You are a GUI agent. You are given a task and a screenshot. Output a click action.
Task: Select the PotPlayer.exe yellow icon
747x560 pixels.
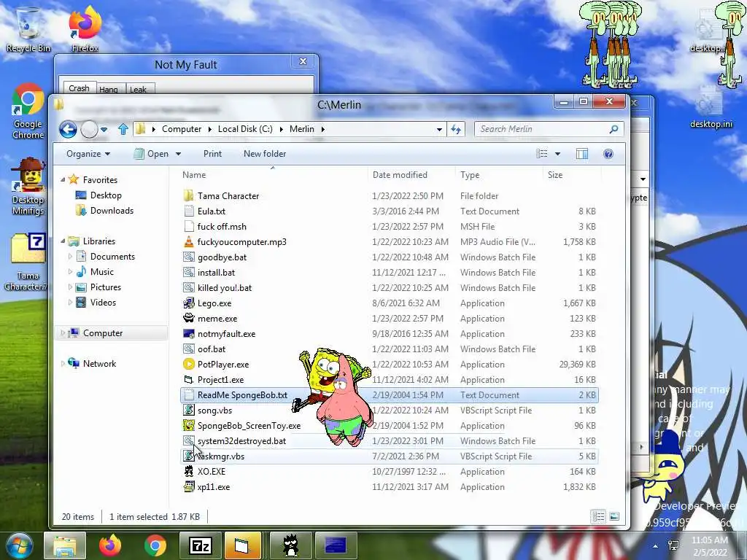[189, 365]
